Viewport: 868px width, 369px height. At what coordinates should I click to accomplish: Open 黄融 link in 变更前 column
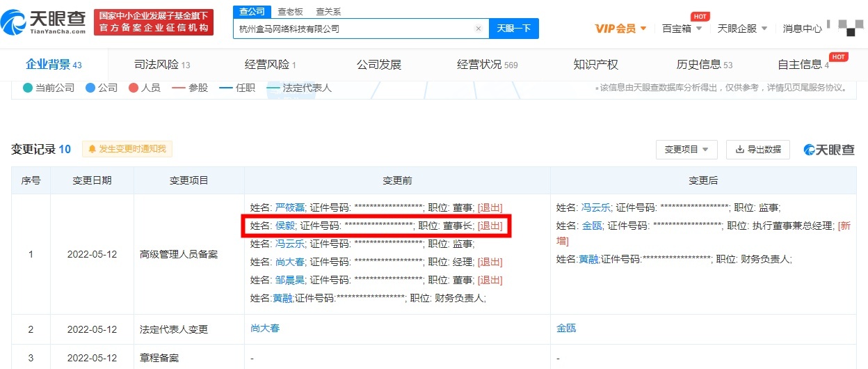pos(282,298)
